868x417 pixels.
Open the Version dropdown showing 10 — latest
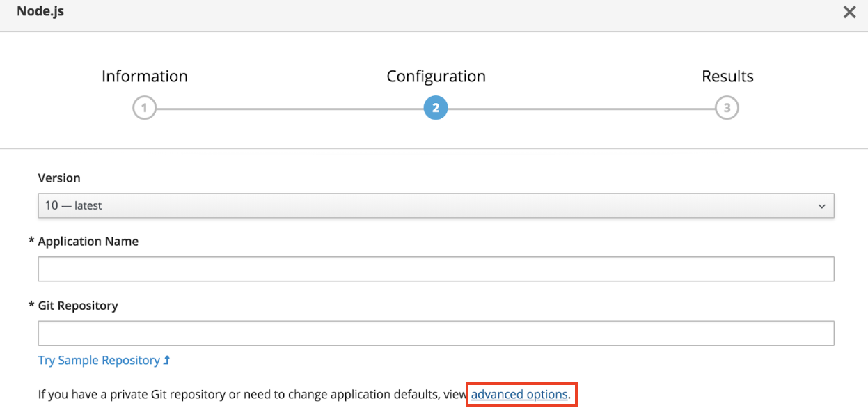(418, 206)
